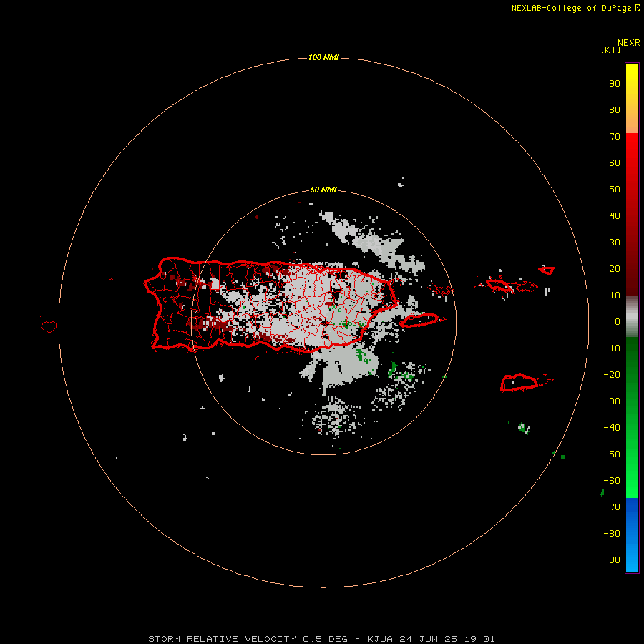Click the 70 value on velocity scale

tap(615, 137)
